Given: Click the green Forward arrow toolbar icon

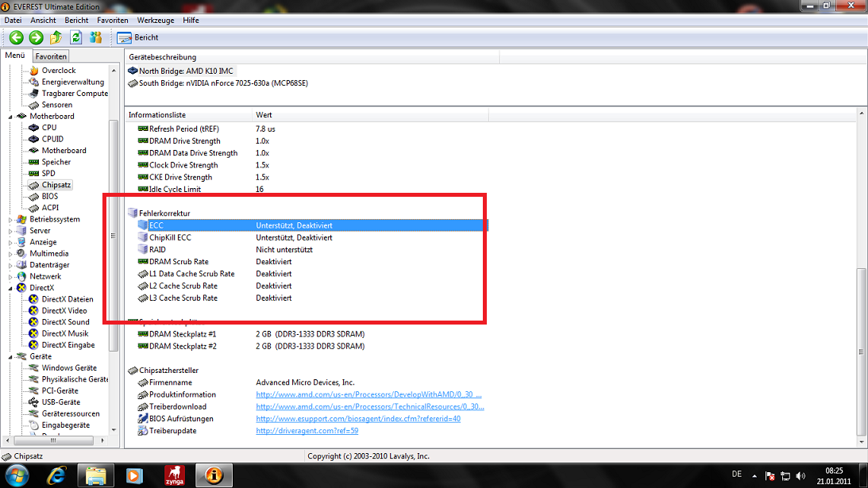Looking at the screenshot, I should point(36,37).
